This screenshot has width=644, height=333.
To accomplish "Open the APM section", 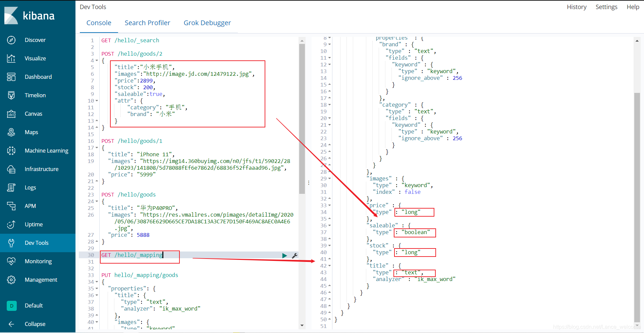I will 30,206.
